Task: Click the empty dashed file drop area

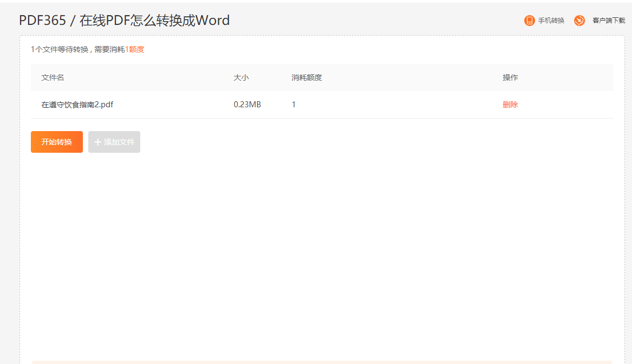Action: tap(322, 249)
